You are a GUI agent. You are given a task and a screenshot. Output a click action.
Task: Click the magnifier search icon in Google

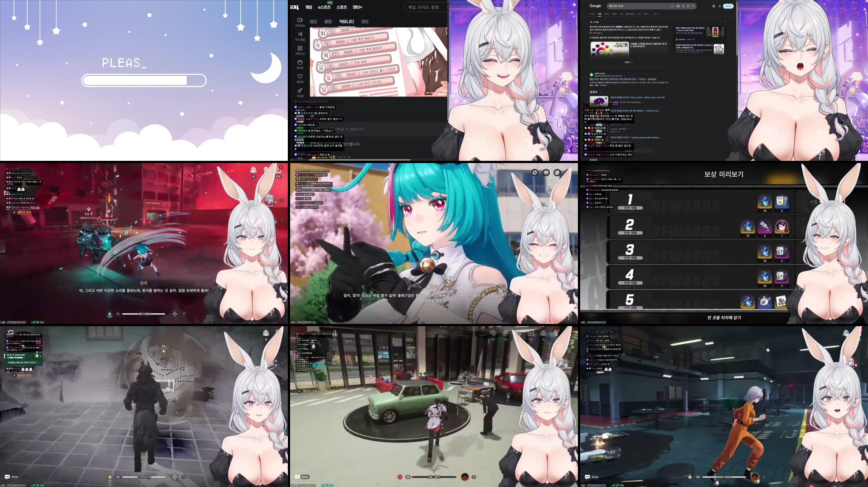coord(693,6)
